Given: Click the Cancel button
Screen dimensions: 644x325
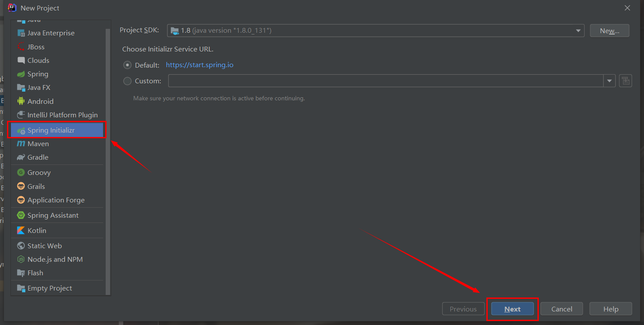Looking at the screenshot, I should (x=561, y=309).
